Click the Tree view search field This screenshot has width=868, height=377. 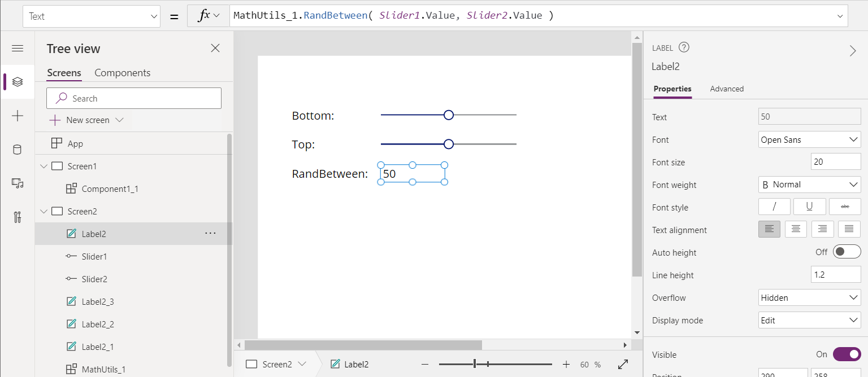(x=134, y=98)
